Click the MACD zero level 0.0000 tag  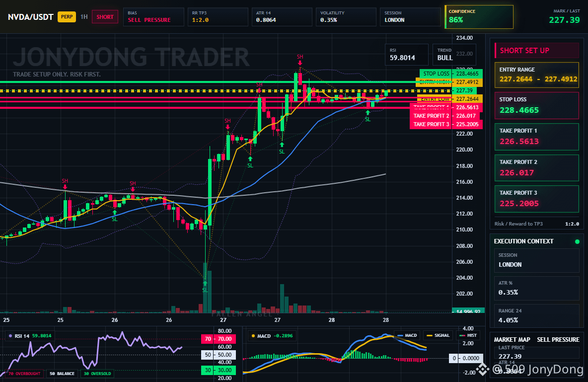tap(466, 358)
